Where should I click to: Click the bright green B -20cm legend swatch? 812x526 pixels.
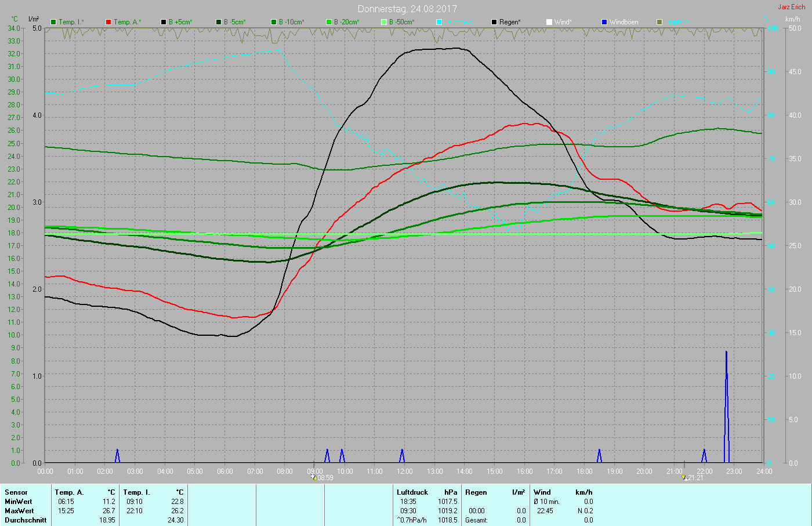point(329,22)
